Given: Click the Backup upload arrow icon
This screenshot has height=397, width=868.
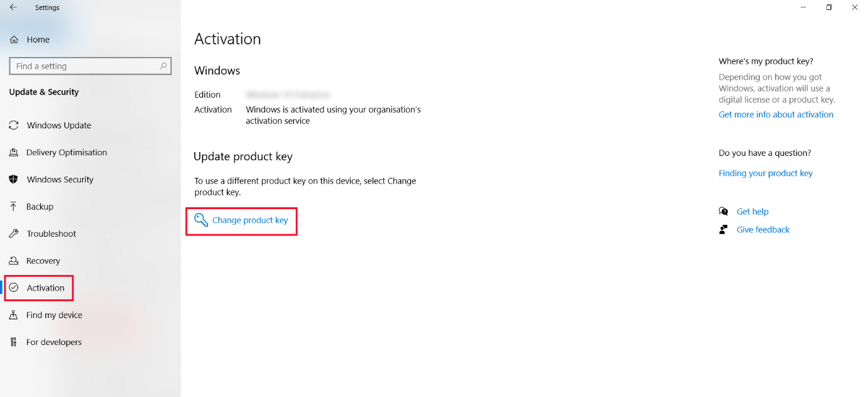Looking at the screenshot, I should coord(14,207).
